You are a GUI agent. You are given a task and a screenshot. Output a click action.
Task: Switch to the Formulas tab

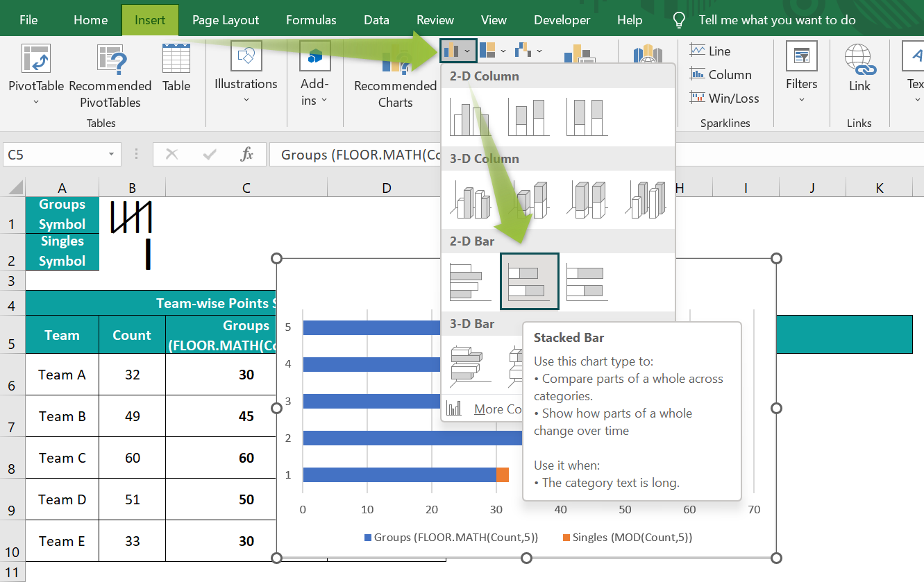click(311, 20)
